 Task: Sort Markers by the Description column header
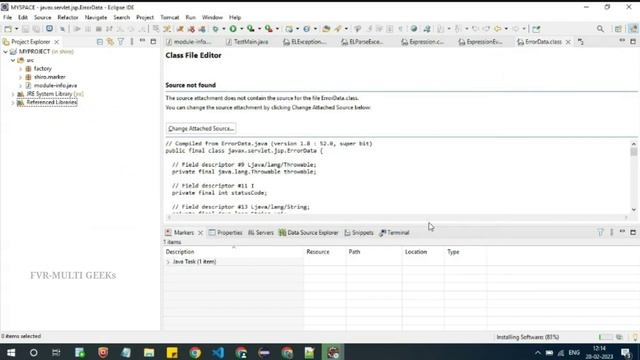coord(233,252)
